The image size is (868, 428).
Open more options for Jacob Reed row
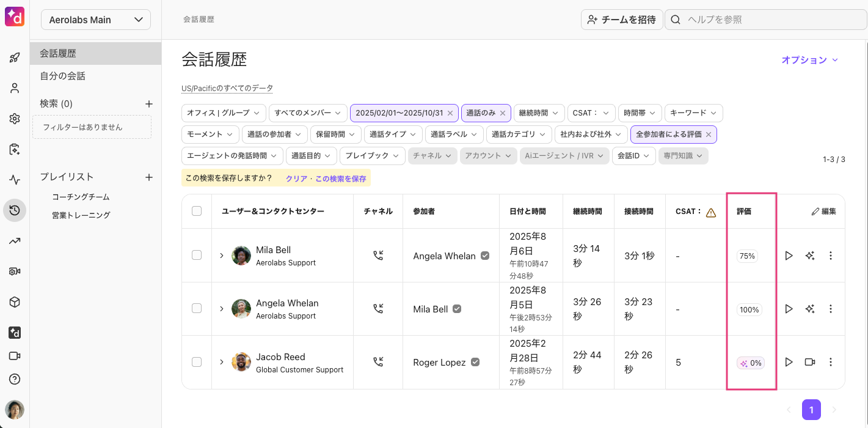tap(831, 362)
